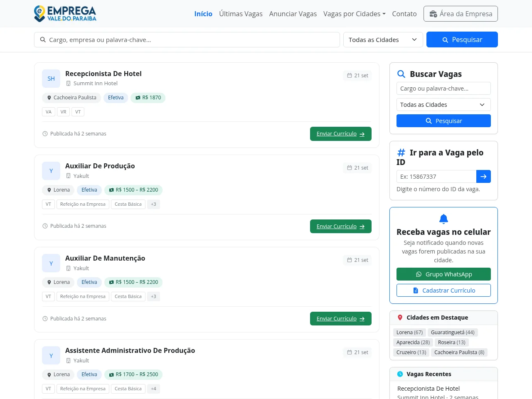
Task: Click the document icon in Cadastrar Currículo
Action: (x=416, y=291)
